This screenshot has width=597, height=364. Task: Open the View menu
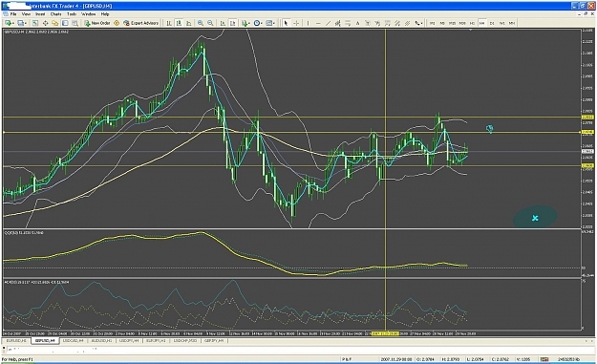click(x=26, y=14)
